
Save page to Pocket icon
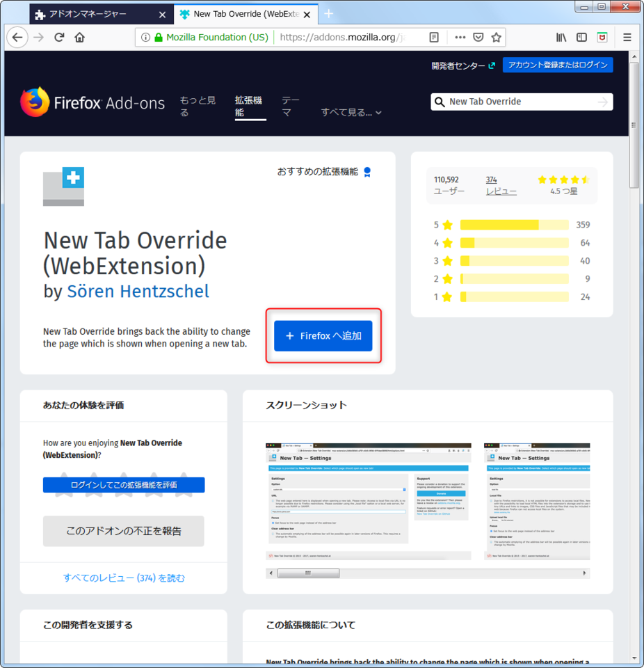(478, 38)
